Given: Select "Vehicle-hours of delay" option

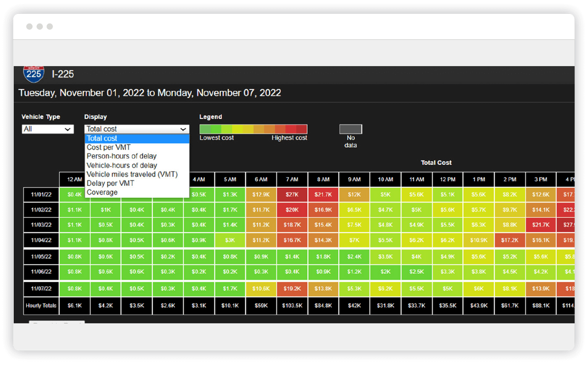Looking at the screenshot, I should pyautogui.click(x=121, y=165).
